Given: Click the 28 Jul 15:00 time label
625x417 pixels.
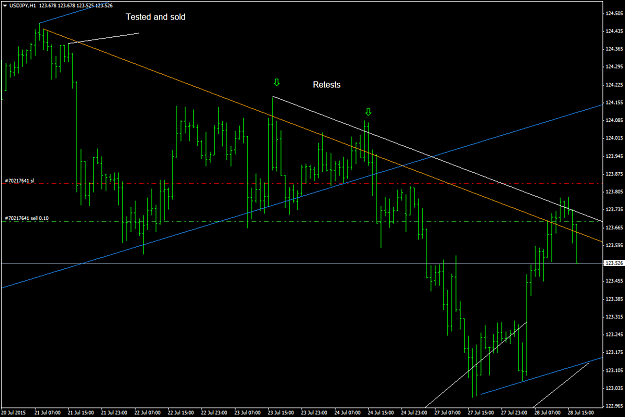Looking at the screenshot, I should pyautogui.click(x=581, y=413).
